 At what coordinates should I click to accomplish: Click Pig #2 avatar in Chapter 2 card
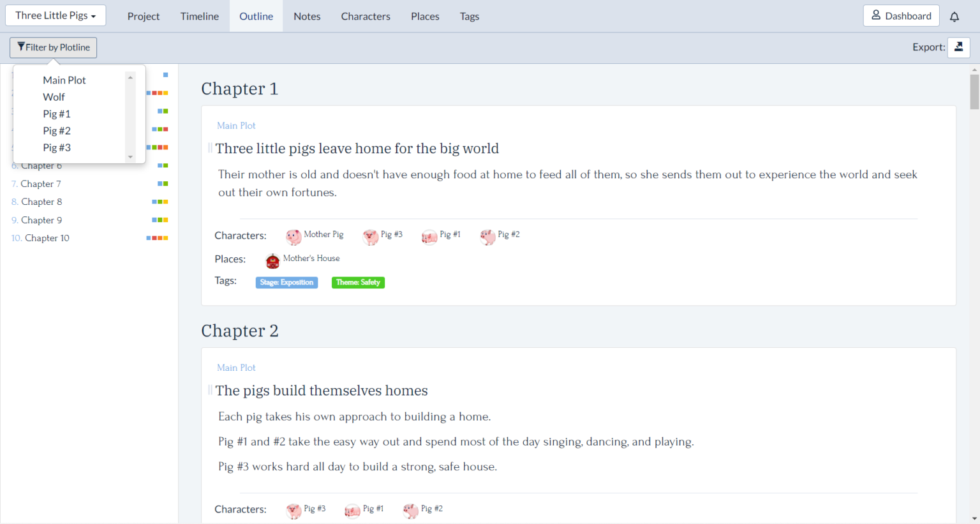tap(411, 511)
